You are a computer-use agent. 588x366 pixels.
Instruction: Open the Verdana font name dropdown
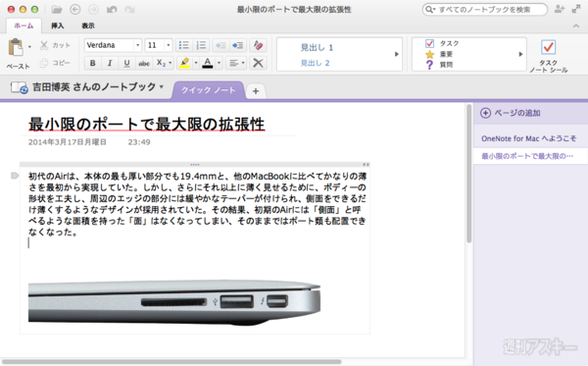coord(137,45)
